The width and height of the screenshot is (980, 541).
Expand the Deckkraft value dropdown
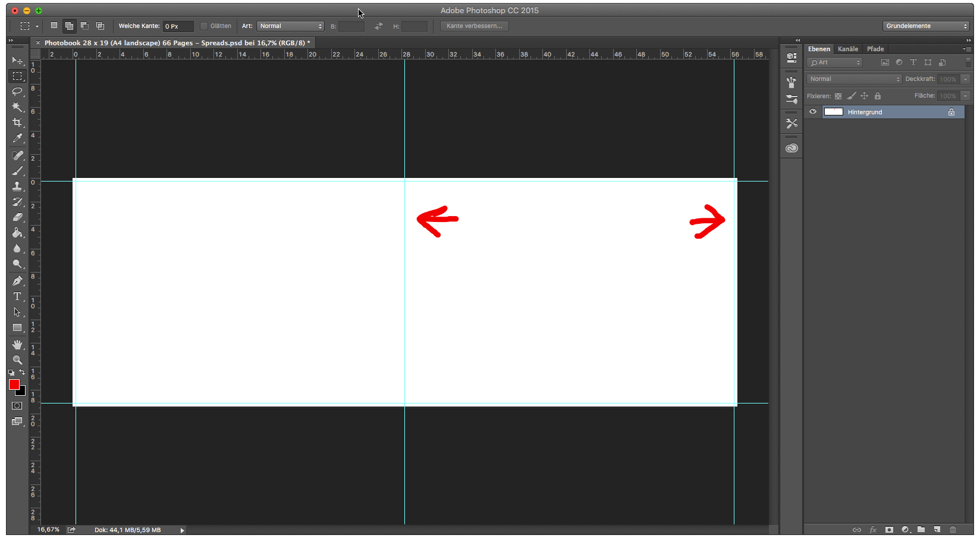coord(965,79)
